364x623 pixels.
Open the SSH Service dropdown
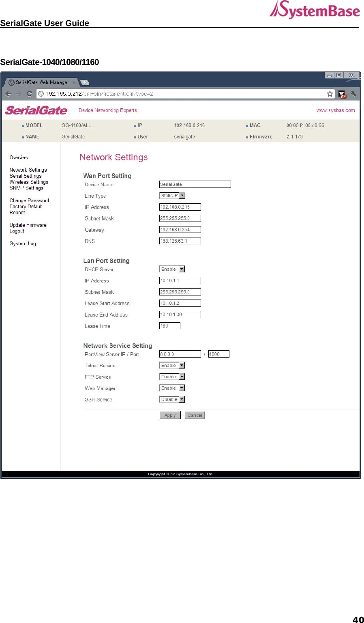[x=172, y=399]
